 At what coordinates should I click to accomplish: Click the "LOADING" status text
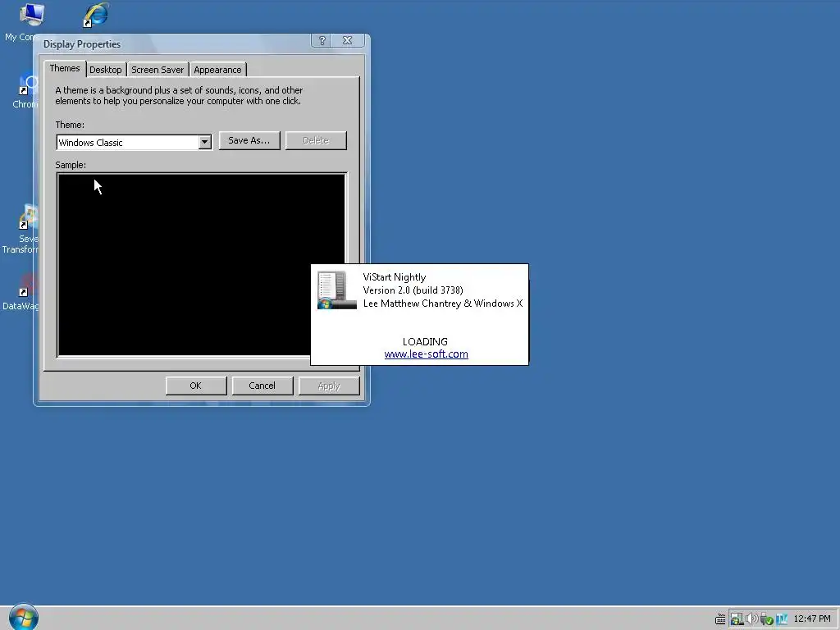coord(426,341)
